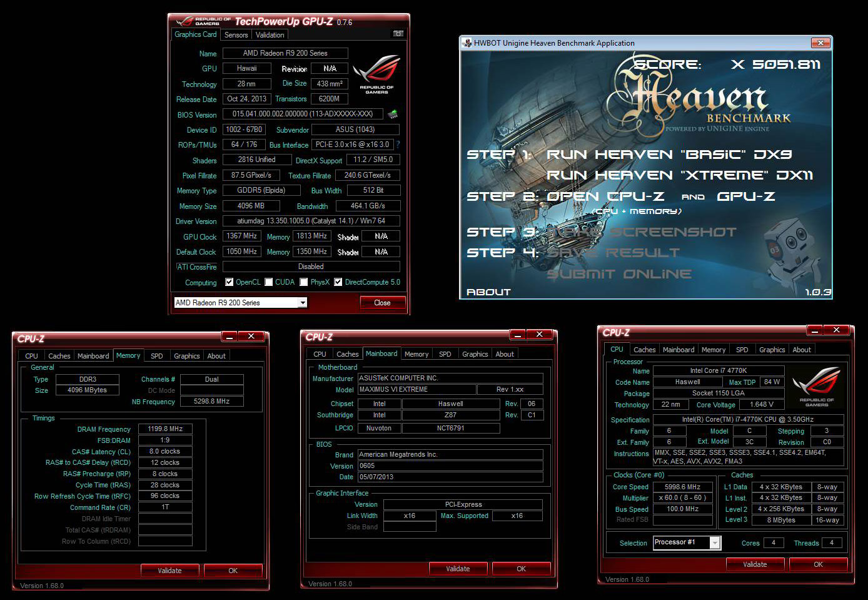Click the BIOS Date value 05/07/2013

(x=450, y=477)
